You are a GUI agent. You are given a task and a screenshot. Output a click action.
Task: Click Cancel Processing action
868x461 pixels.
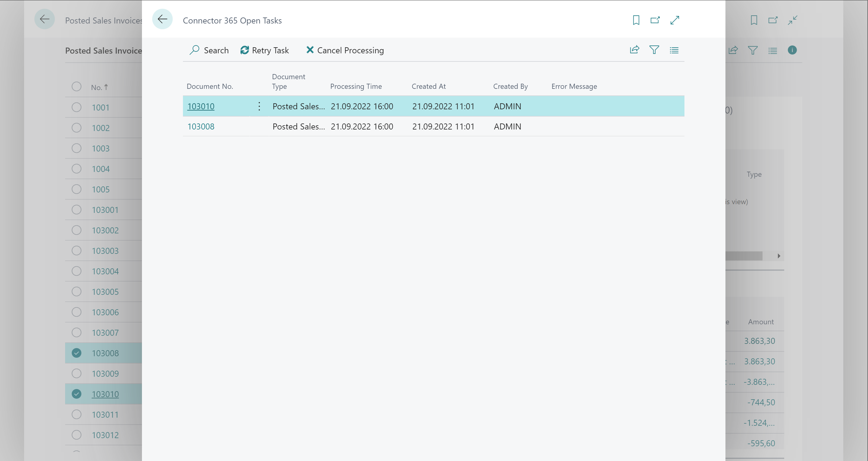345,50
